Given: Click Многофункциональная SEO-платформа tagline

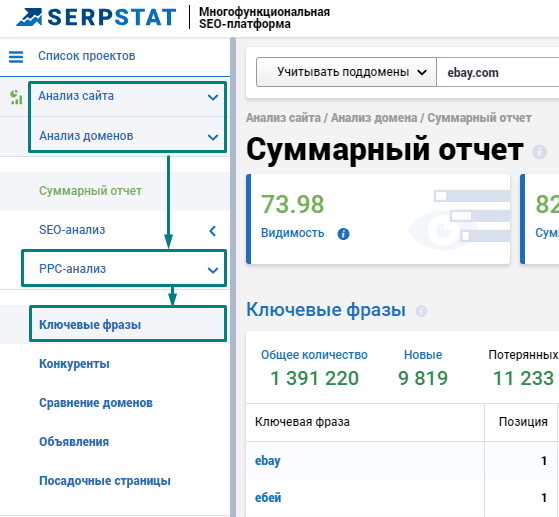Looking at the screenshot, I should [x=264, y=18].
